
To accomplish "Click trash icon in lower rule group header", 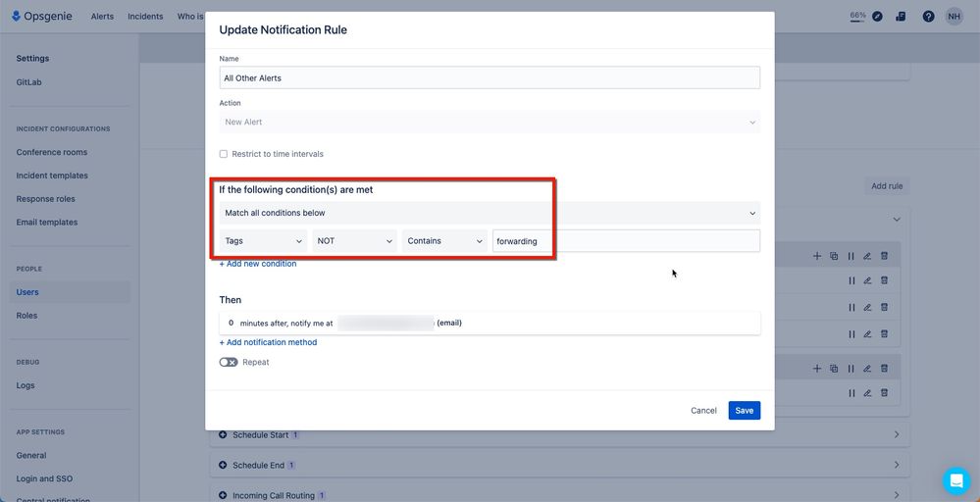I will [x=885, y=369].
